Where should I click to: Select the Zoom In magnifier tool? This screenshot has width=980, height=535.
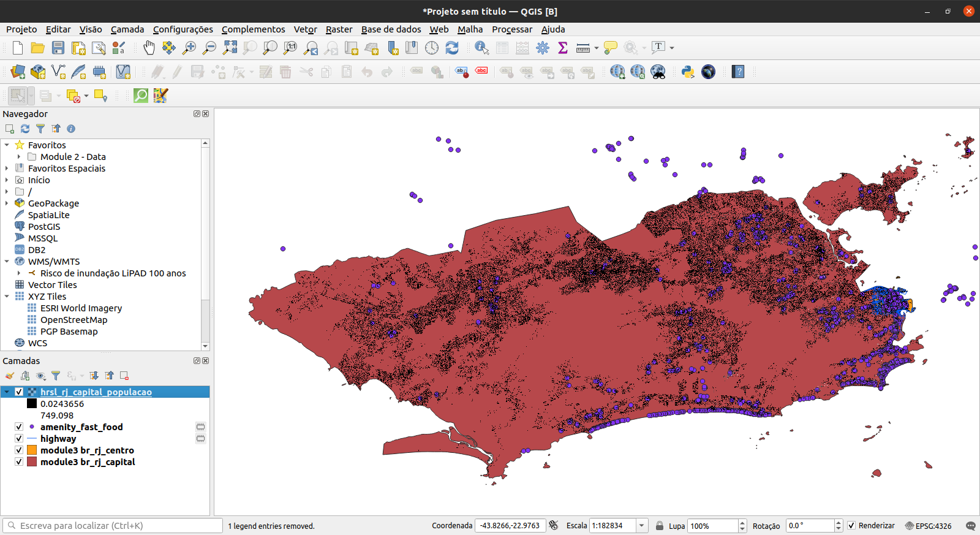tap(189, 48)
